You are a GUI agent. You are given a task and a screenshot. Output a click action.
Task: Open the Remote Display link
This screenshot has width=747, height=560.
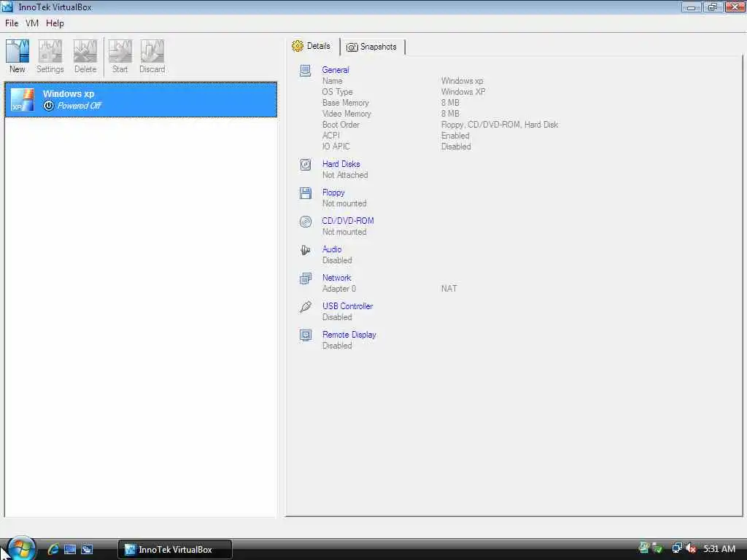pyautogui.click(x=349, y=335)
